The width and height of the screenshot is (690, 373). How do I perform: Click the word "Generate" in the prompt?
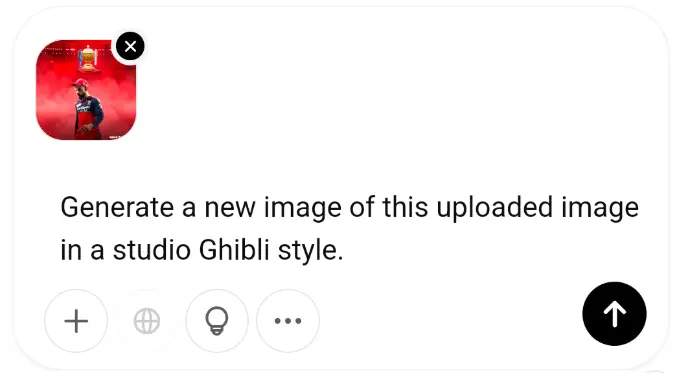pos(117,207)
